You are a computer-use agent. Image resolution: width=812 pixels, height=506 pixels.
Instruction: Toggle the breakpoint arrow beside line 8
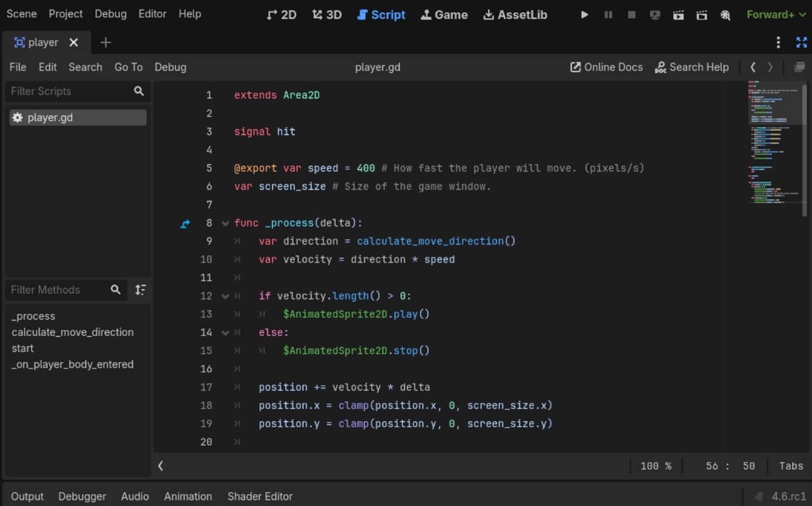click(185, 223)
